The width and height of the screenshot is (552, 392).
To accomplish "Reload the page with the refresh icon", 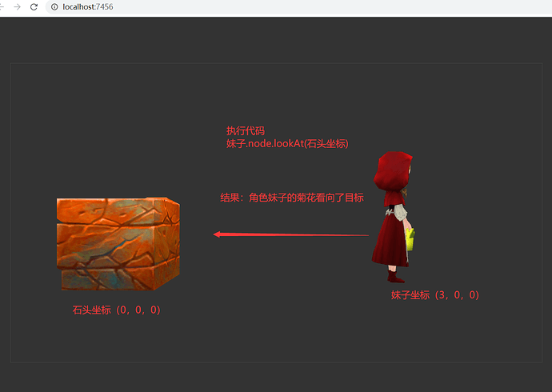I will (x=34, y=7).
